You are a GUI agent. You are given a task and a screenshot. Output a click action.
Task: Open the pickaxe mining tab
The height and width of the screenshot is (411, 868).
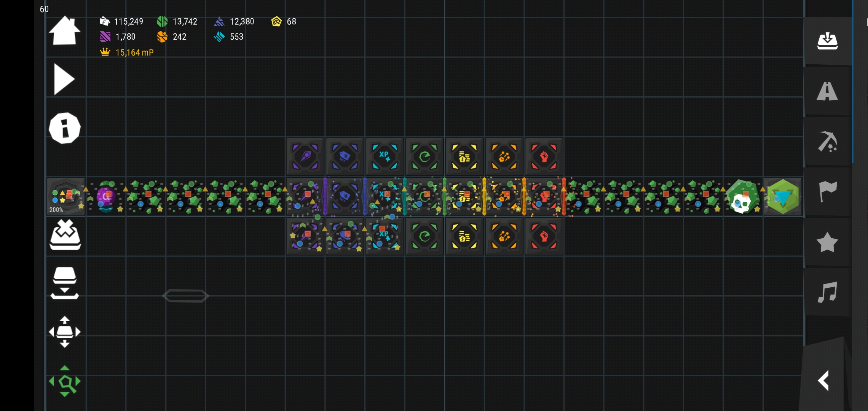(827, 142)
